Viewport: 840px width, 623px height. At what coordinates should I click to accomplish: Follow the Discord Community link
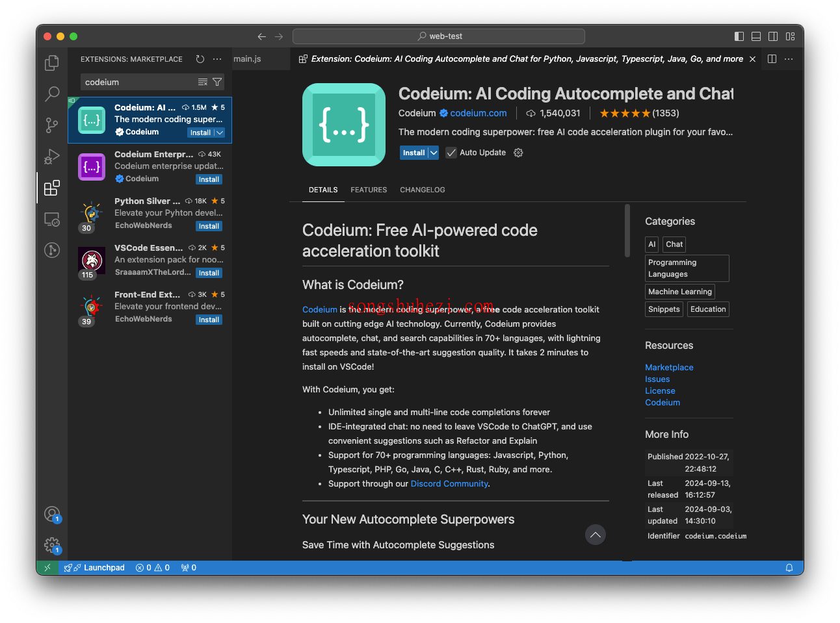point(449,484)
